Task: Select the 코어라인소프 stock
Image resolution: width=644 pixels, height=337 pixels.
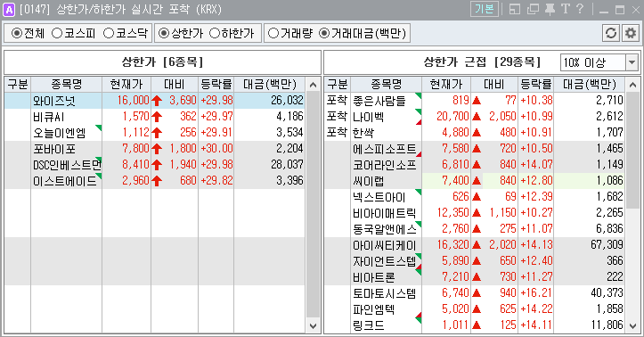Action: pos(385,165)
